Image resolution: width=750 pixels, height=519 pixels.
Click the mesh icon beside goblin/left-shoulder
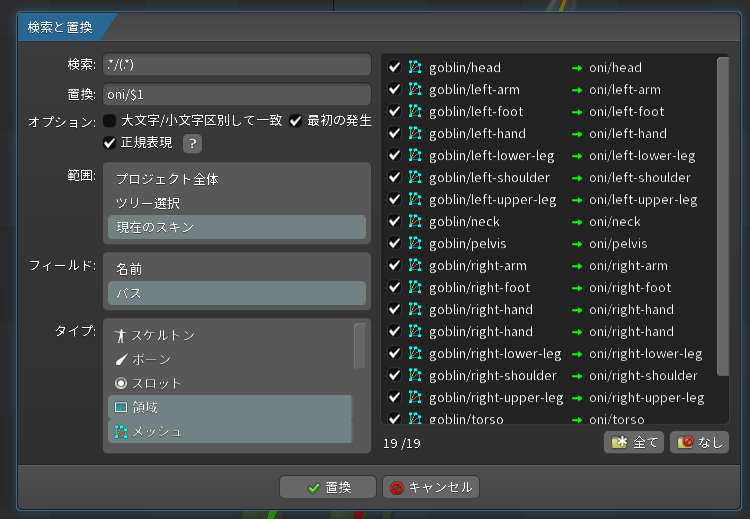click(415, 177)
